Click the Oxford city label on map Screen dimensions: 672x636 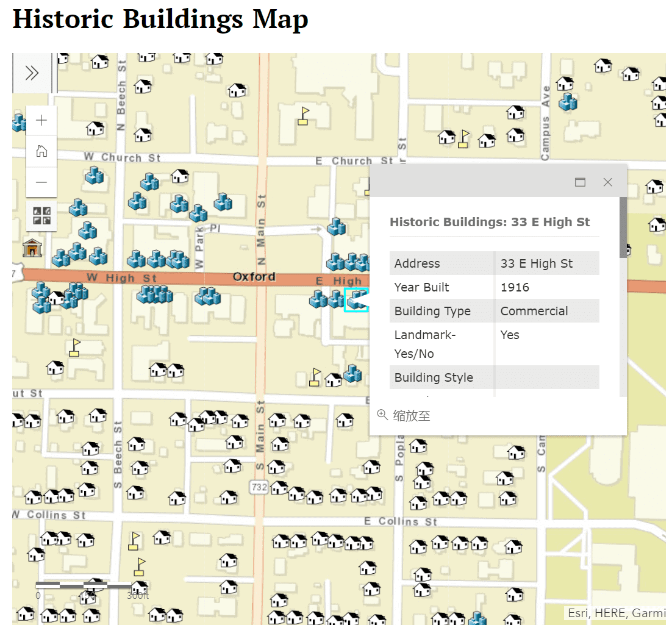click(x=254, y=277)
